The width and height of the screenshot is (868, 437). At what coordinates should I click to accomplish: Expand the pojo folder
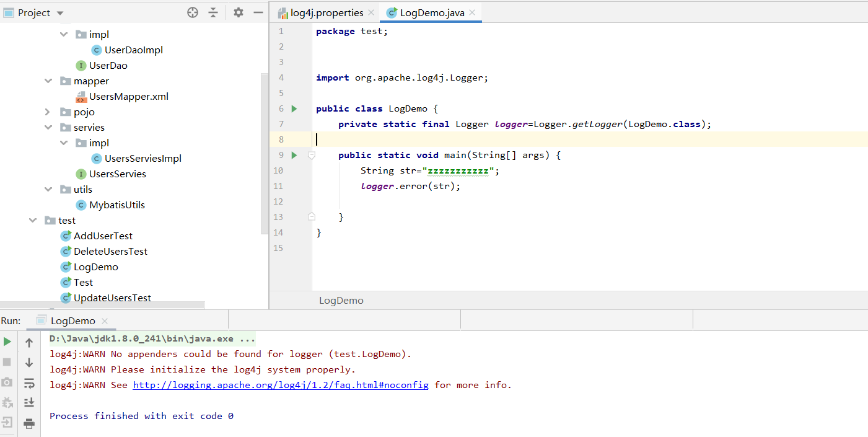(48, 112)
